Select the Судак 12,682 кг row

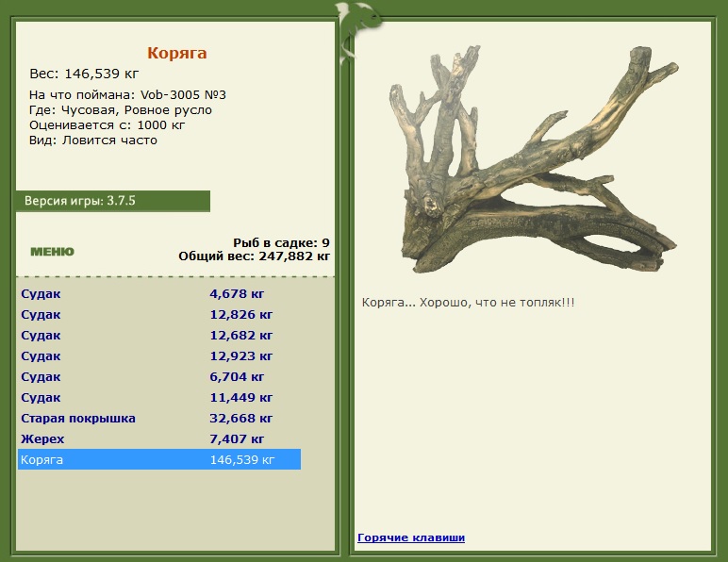pos(159,335)
